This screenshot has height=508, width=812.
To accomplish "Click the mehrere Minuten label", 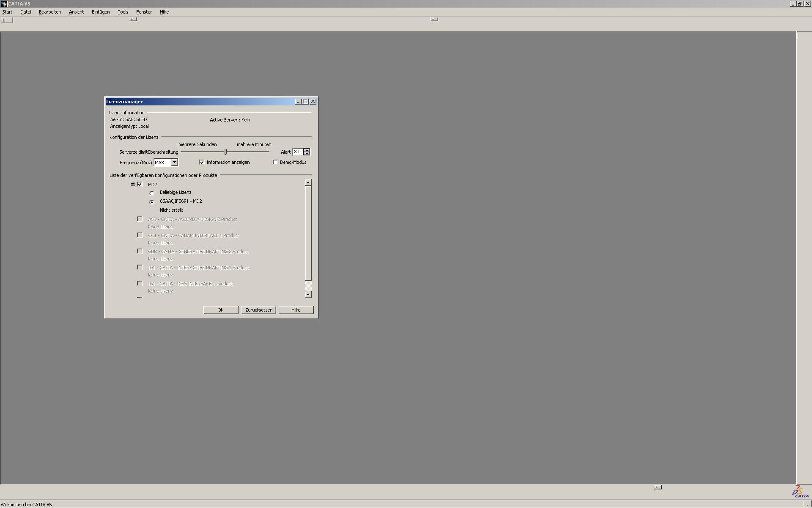I will tap(254, 144).
